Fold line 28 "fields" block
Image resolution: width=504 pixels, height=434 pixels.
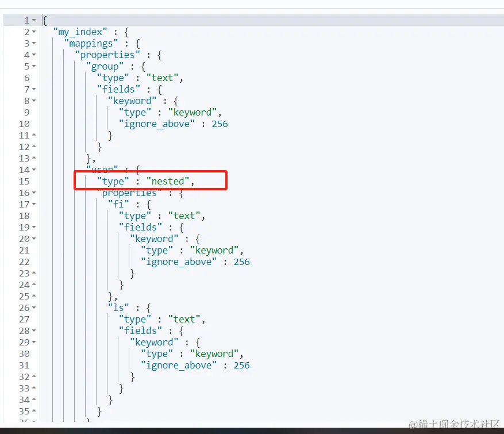(x=34, y=331)
